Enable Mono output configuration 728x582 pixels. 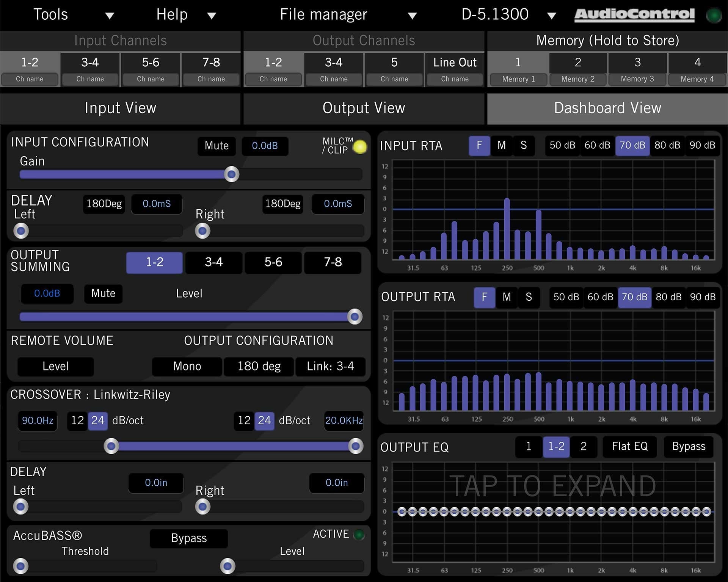click(187, 366)
